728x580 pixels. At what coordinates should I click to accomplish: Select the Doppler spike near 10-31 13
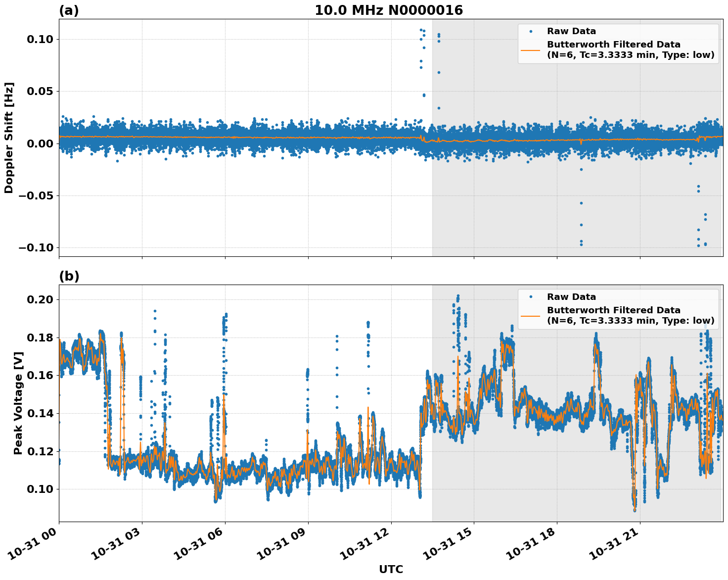(x=421, y=45)
